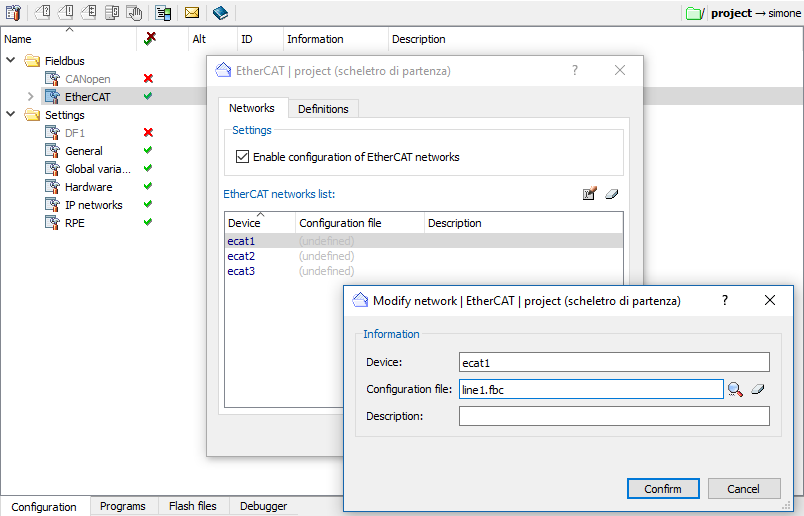Image resolution: width=804 pixels, height=516 pixels.
Task: Open the configuration tools icon in toolbar
Action: [x=13, y=12]
